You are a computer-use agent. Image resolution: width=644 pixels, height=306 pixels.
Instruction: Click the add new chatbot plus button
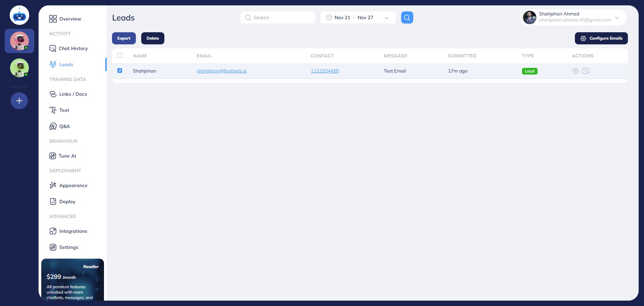pos(19,100)
